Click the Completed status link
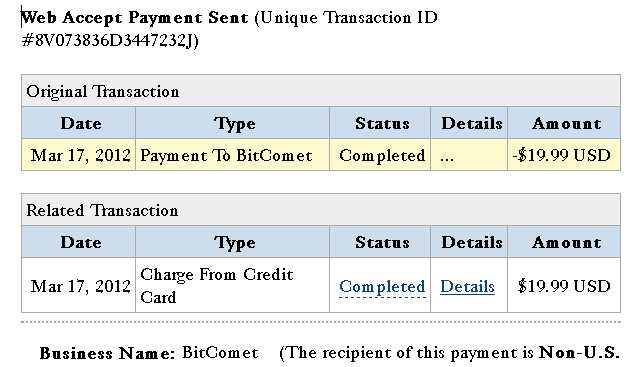Viewport: 634px width, 367px height. pos(382,286)
